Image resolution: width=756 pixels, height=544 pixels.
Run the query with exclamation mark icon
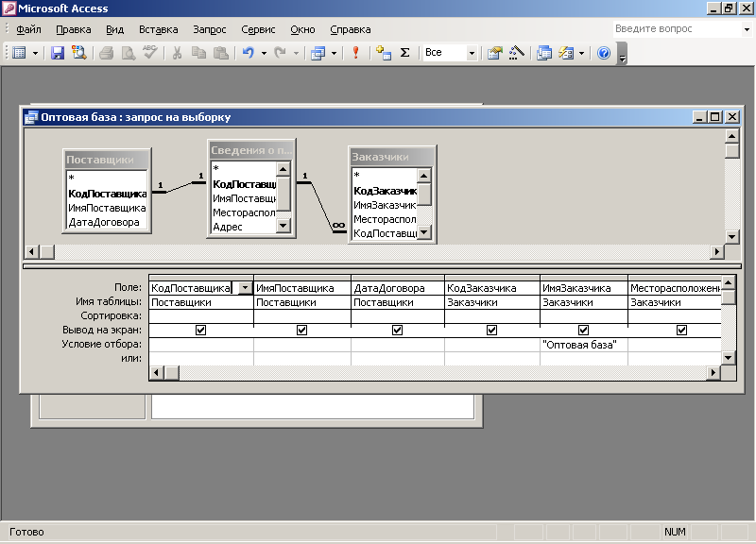click(356, 53)
